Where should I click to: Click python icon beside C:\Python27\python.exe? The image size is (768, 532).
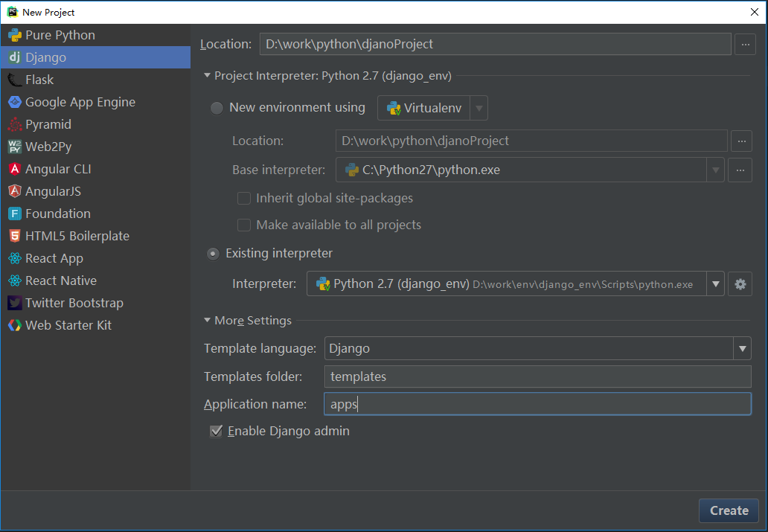click(352, 170)
